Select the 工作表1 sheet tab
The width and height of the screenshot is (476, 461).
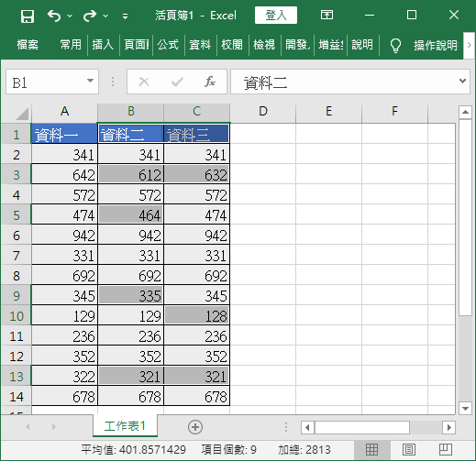(x=125, y=426)
